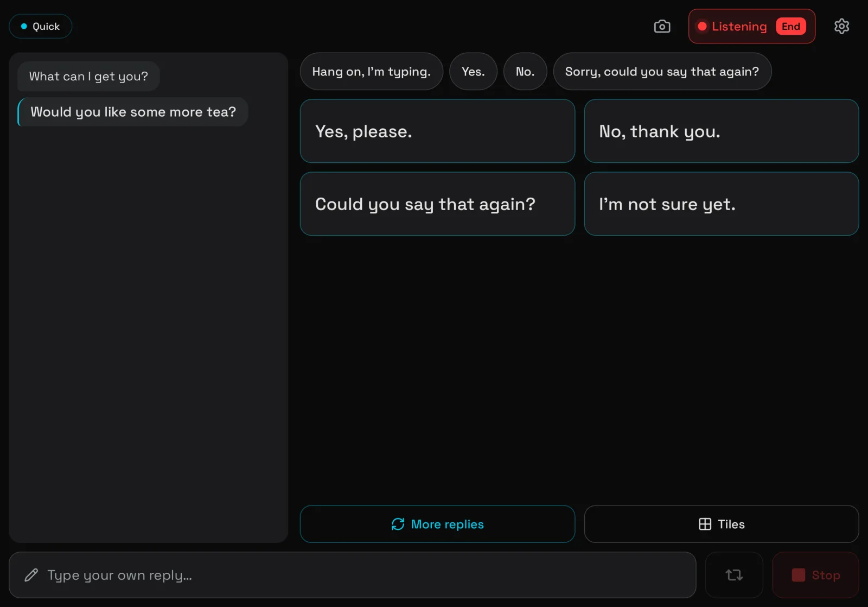
Task: Switch to Tiles view
Action: (721, 524)
